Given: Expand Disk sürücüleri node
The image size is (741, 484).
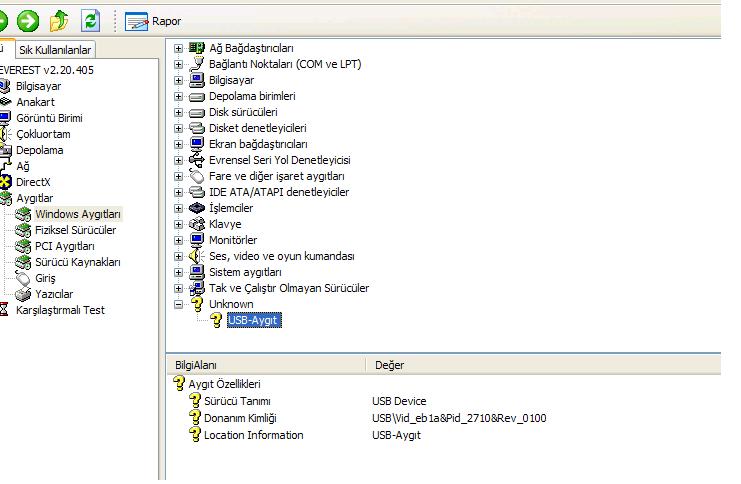Looking at the screenshot, I should point(178,112).
